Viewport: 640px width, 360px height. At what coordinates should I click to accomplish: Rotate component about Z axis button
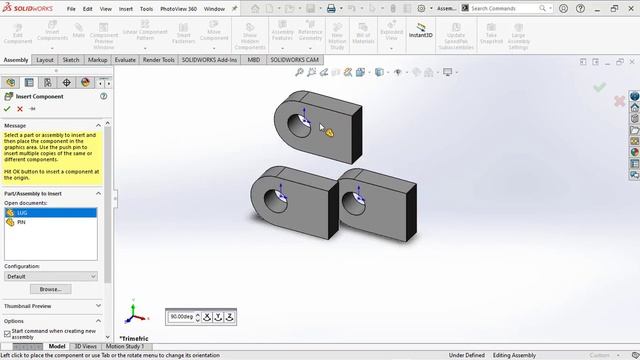coord(229,317)
